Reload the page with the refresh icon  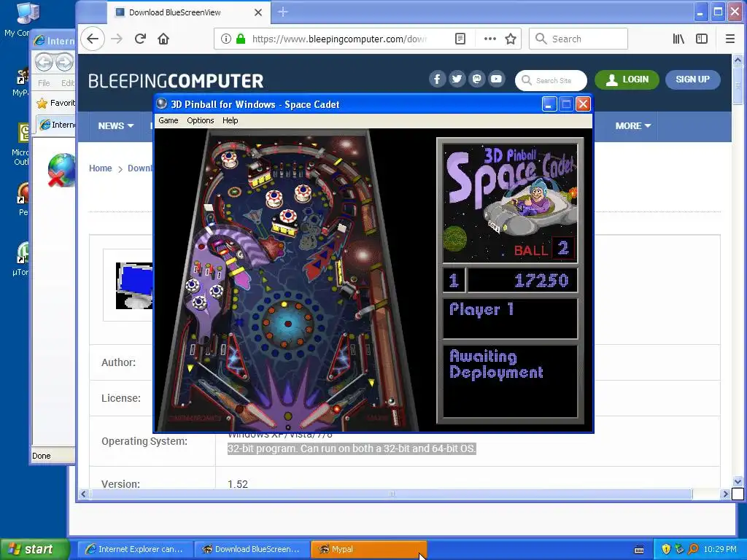click(140, 39)
